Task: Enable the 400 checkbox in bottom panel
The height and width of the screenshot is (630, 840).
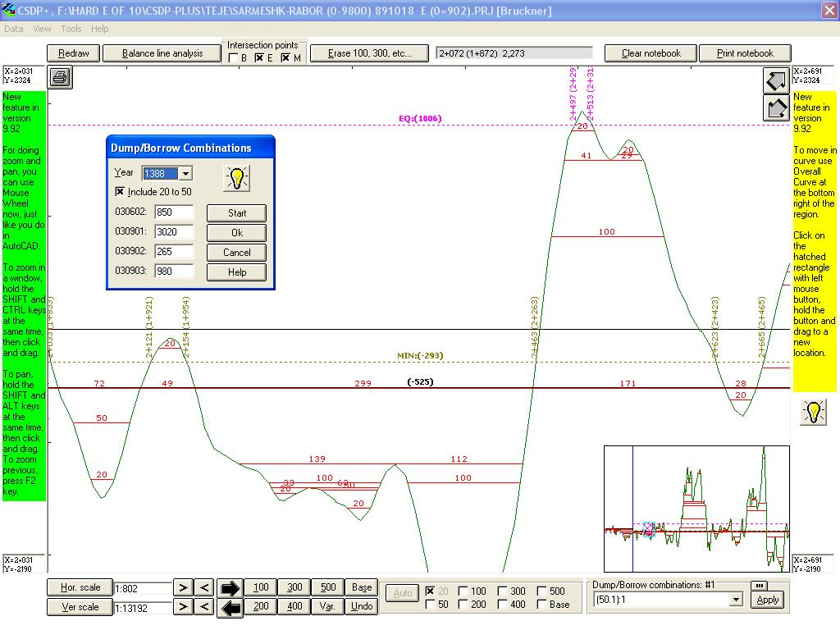Action: [503, 605]
